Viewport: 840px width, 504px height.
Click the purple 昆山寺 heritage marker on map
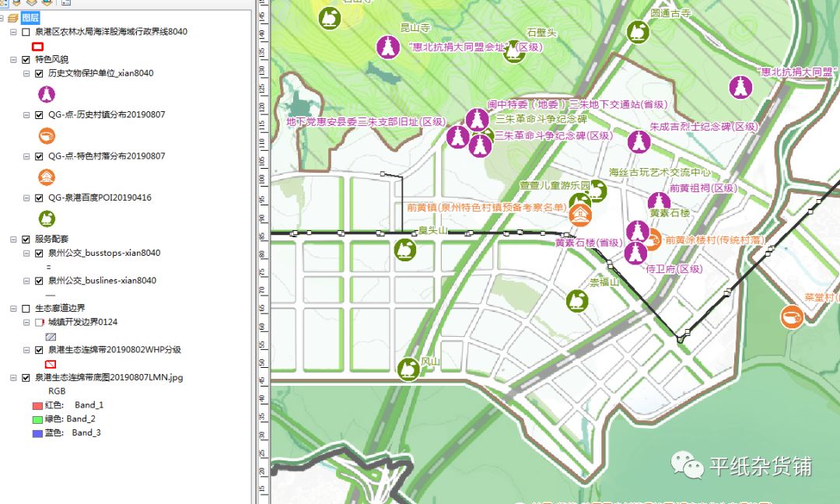[388, 47]
